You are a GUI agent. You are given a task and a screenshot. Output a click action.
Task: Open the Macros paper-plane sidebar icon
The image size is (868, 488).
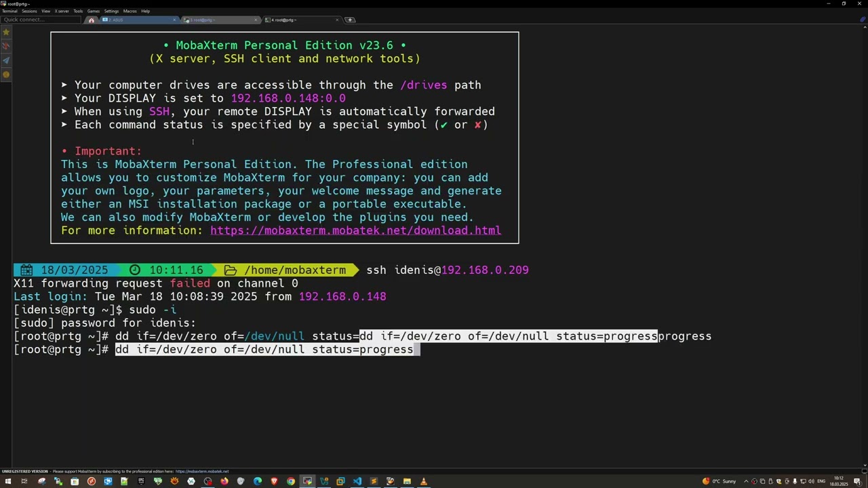tap(6, 60)
